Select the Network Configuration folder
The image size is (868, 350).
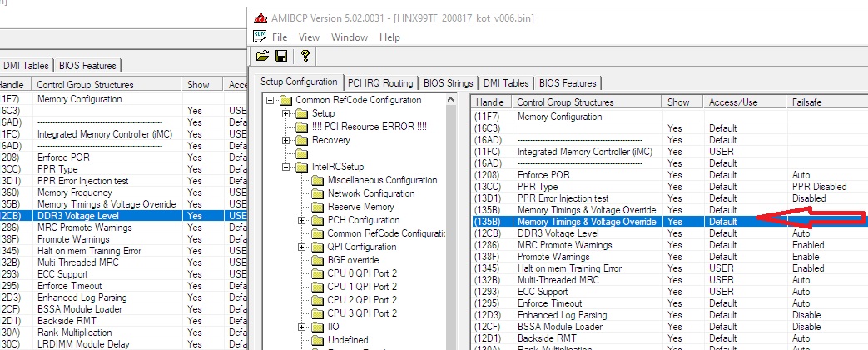click(x=363, y=193)
